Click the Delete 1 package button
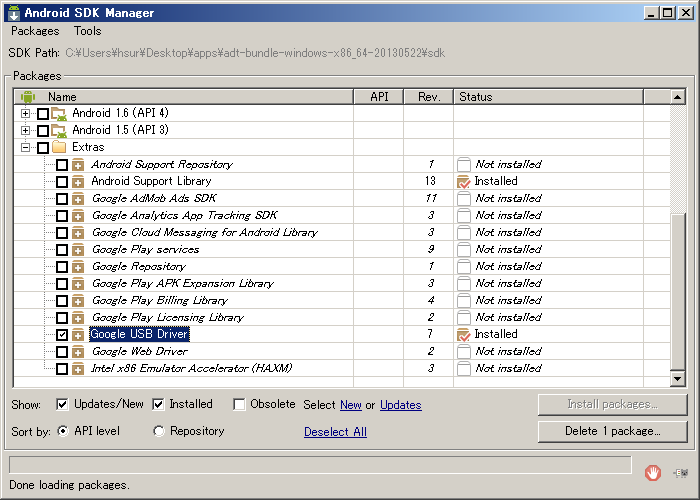This screenshot has width=700, height=500. click(x=612, y=431)
